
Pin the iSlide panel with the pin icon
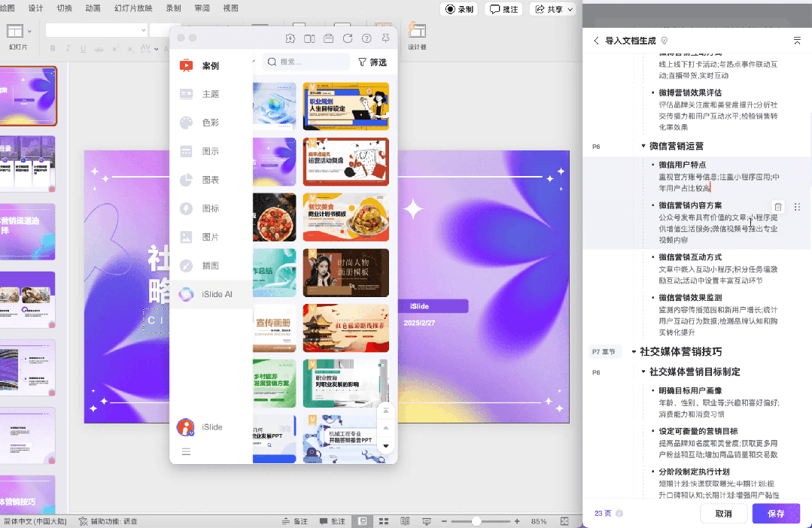coord(385,38)
